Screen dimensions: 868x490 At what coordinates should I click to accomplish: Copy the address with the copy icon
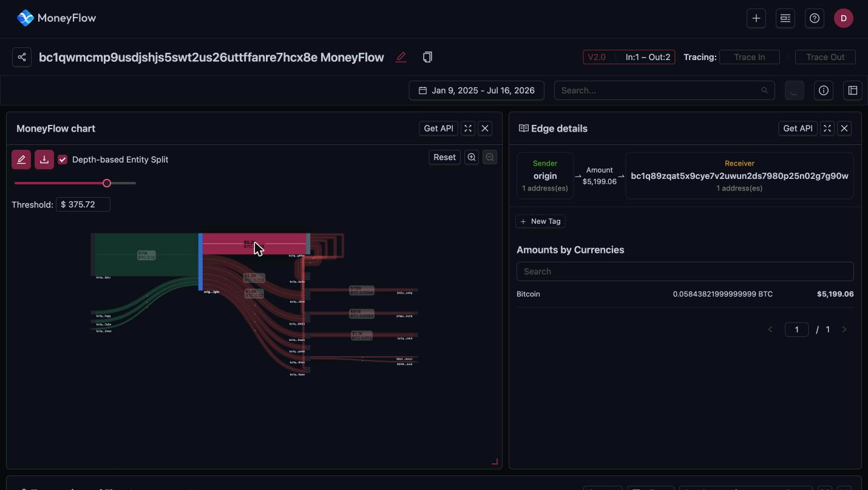[x=427, y=57]
